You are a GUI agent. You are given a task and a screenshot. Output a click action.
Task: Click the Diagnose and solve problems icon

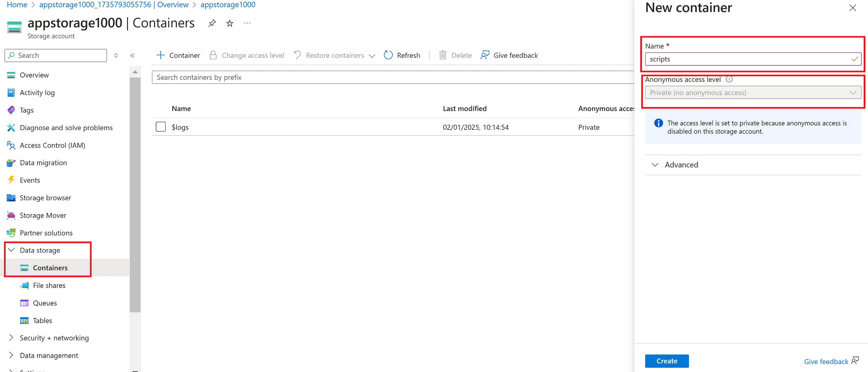[x=11, y=128]
